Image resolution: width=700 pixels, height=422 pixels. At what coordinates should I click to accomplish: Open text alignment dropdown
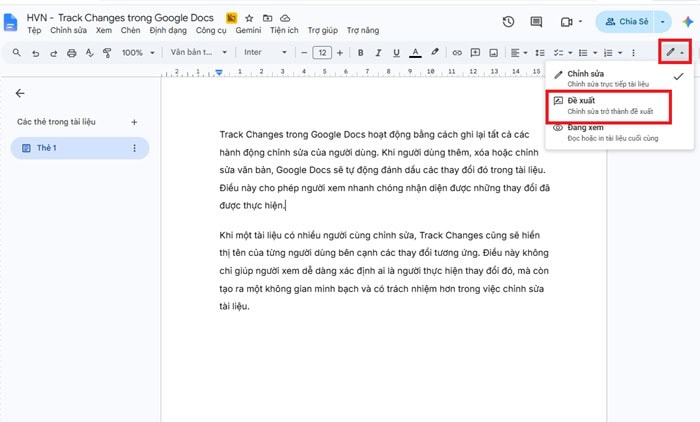click(x=519, y=53)
